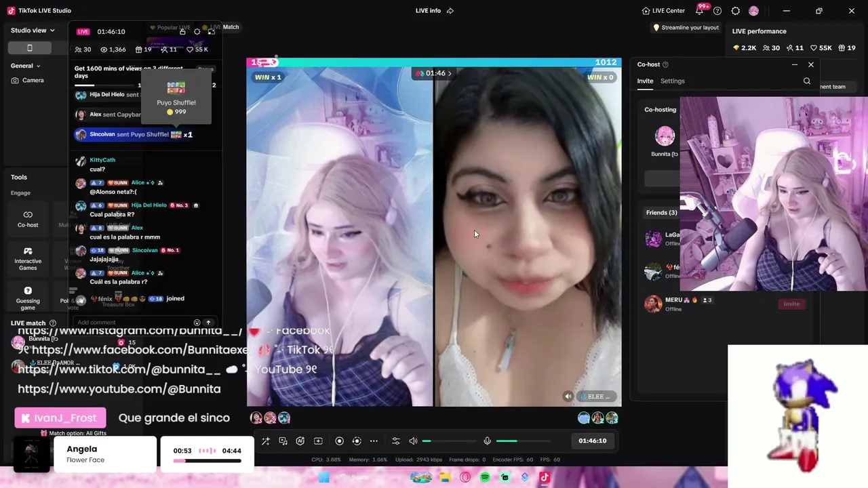Click the LIVE performance diamonds 2.2K stat
The height and width of the screenshot is (488, 868).
pyautogui.click(x=745, y=48)
